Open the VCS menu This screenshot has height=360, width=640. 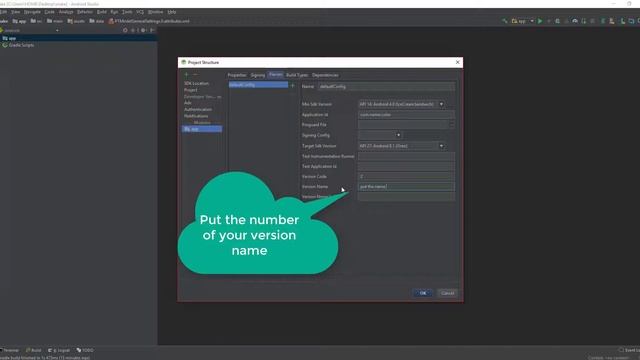140,12
